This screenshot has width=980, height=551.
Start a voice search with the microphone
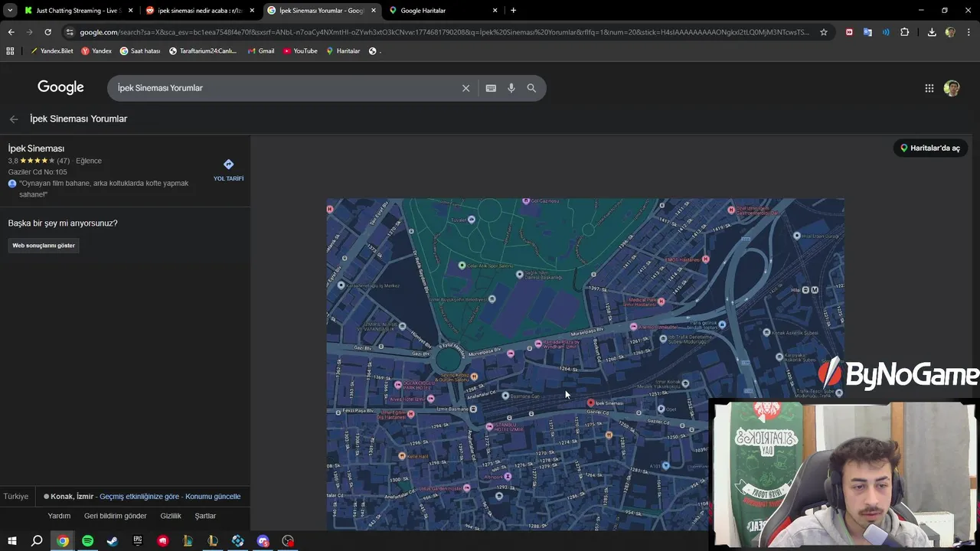[511, 88]
